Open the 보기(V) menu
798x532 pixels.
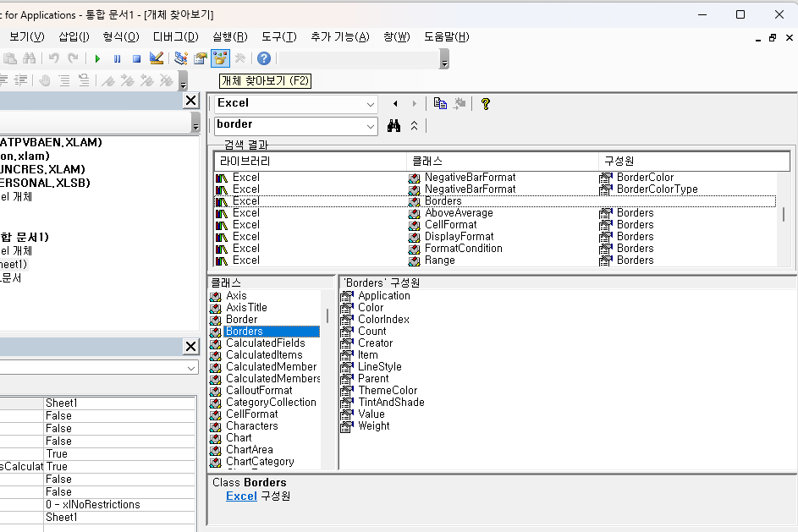(27, 36)
